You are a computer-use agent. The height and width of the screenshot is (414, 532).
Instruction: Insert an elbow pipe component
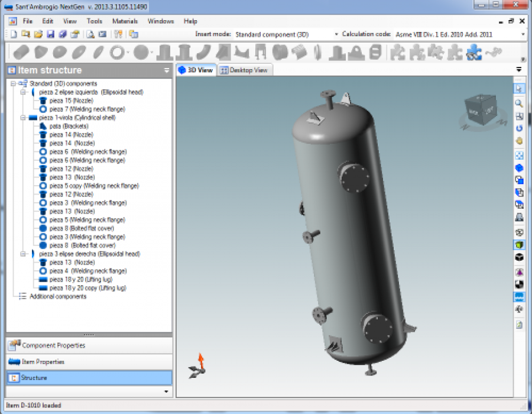pos(203,53)
